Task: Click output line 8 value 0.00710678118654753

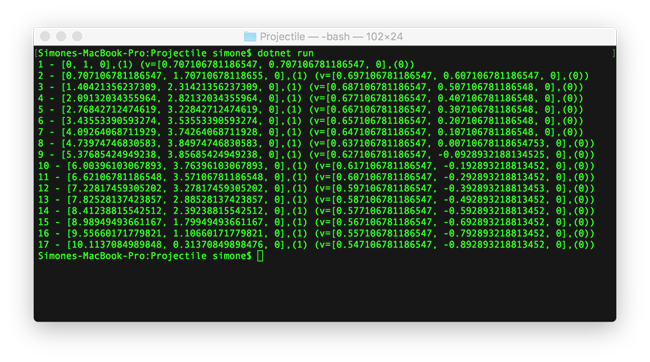Action: [491, 143]
